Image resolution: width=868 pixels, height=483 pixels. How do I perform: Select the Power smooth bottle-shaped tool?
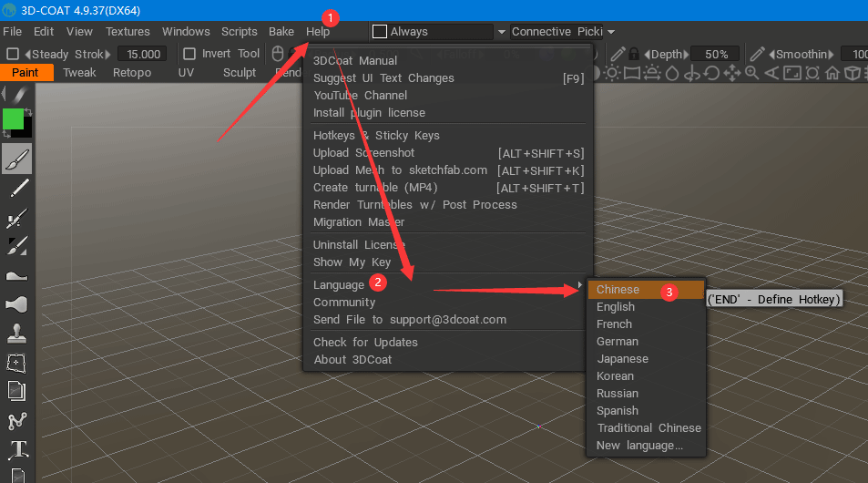pyautogui.click(x=16, y=304)
